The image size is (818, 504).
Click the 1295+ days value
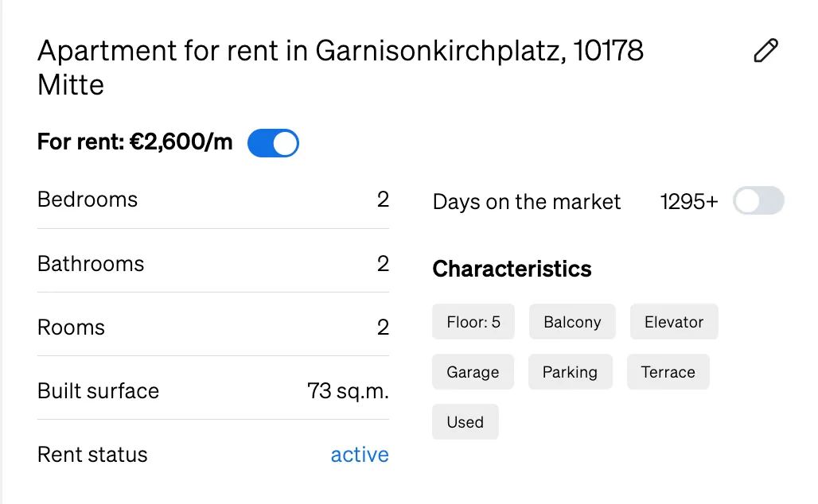coord(689,202)
